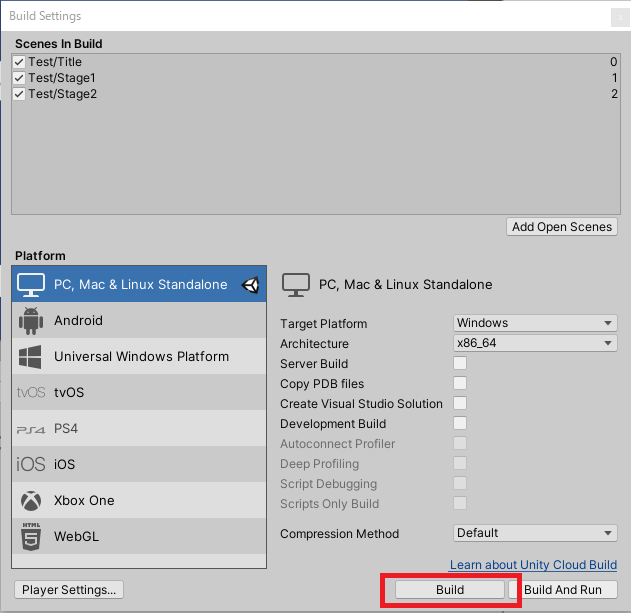Open the Compression Method dropdown
The width and height of the screenshot is (631, 613).
pyautogui.click(x=535, y=533)
